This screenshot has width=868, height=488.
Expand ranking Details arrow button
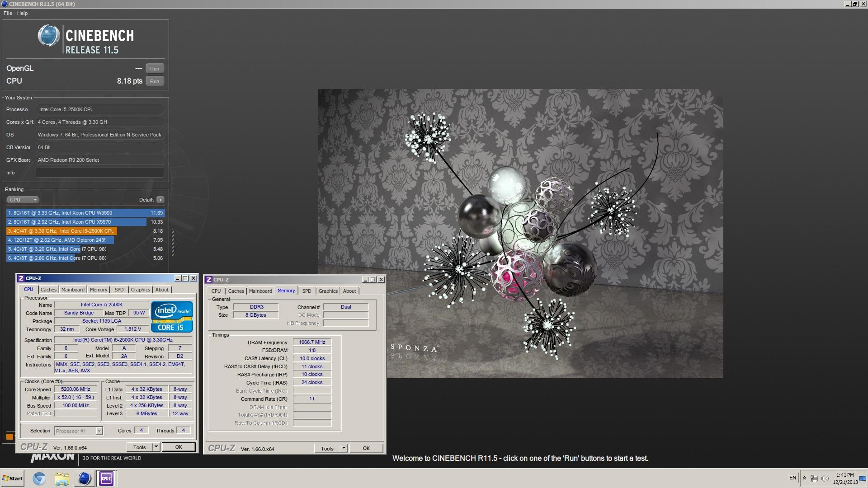click(160, 200)
